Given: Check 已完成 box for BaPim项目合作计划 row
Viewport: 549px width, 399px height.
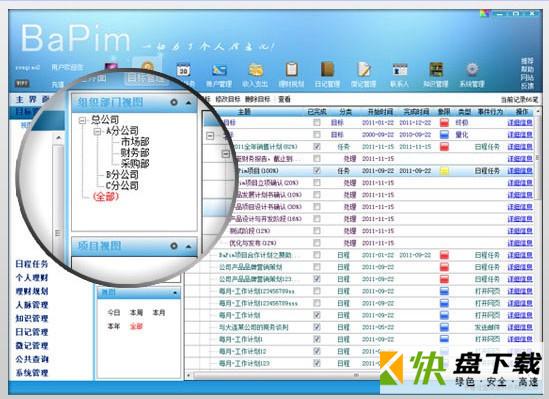Looking at the screenshot, I should coord(317,255).
